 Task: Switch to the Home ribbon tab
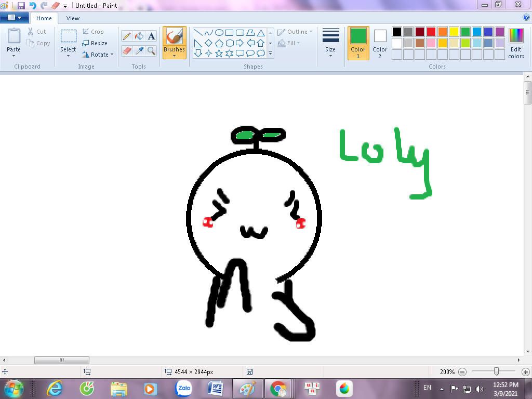point(44,18)
